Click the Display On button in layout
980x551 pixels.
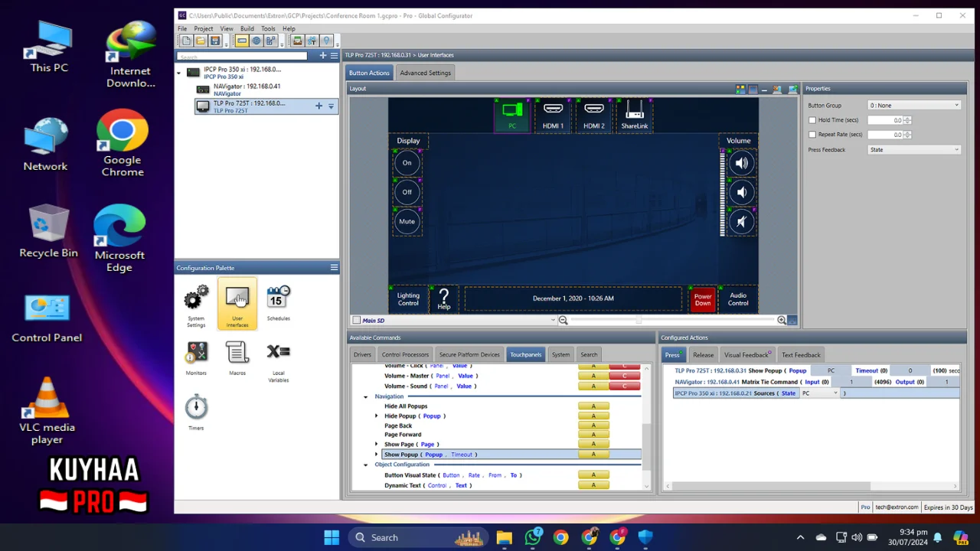[407, 163]
